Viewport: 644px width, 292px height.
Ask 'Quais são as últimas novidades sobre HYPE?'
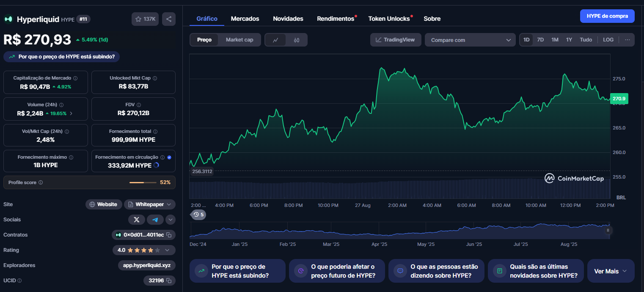(x=536, y=271)
